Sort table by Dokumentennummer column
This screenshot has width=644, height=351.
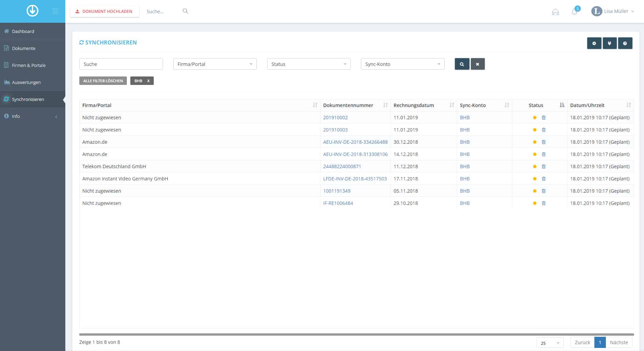[355, 105]
